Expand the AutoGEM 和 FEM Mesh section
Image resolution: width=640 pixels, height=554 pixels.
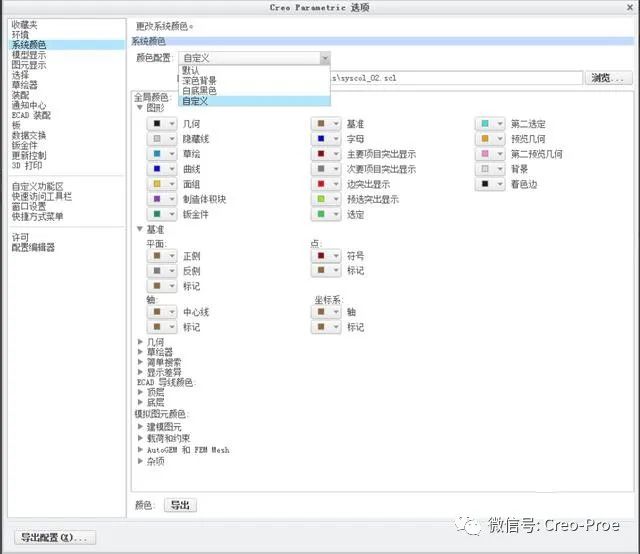tap(140, 449)
